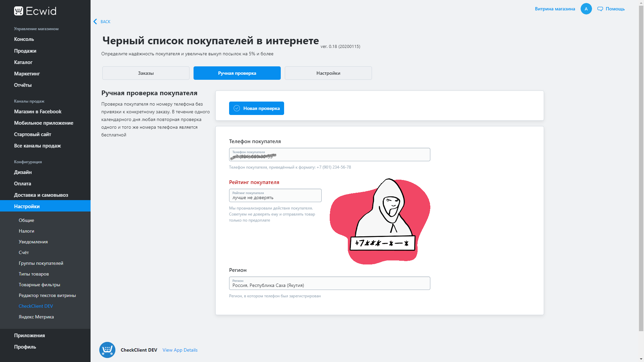Switch to the Заказы tab

[x=146, y=73]
